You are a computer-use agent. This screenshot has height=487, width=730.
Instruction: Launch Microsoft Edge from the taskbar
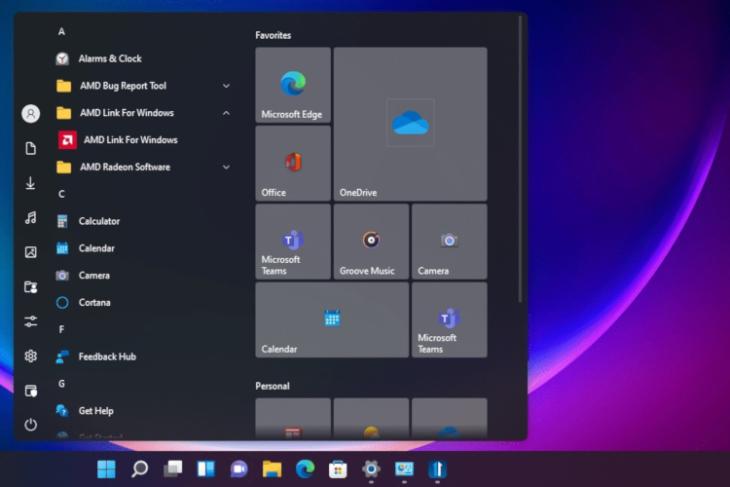click(305, 469)
